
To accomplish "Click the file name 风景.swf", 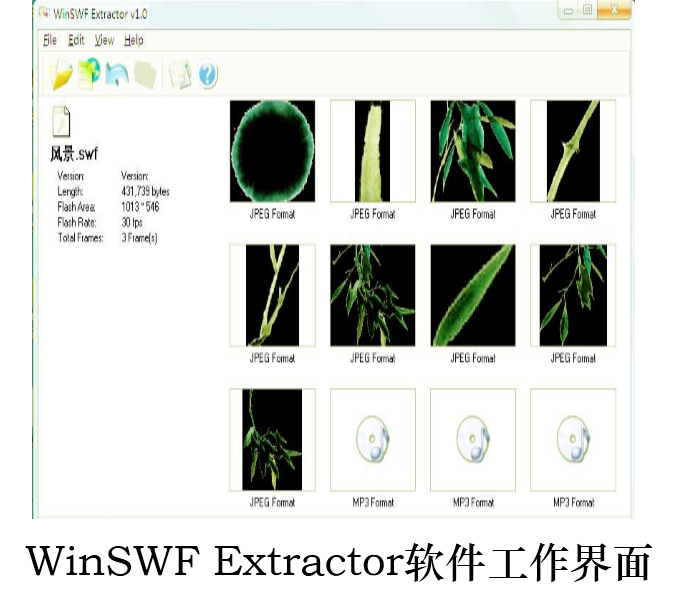I will [x=74, y=154].
